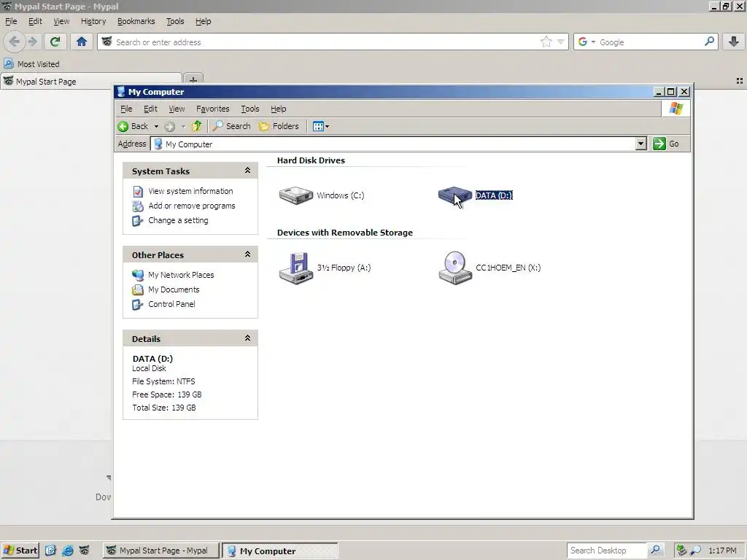This screenshot has height=560, width=747.
Task: Collapse the System Tasks panel
Action: 248,171
